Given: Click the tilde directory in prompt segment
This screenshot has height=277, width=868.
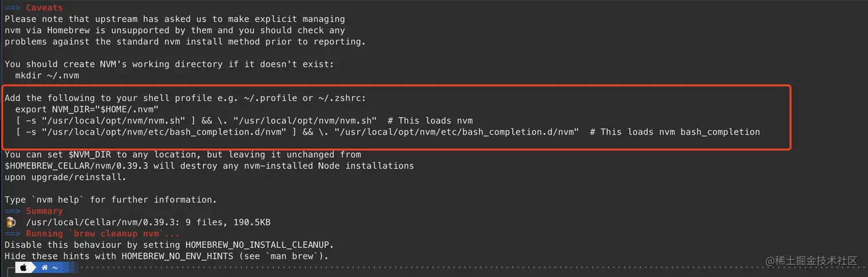Looking at the screenshot, I should tap(55, 268).
